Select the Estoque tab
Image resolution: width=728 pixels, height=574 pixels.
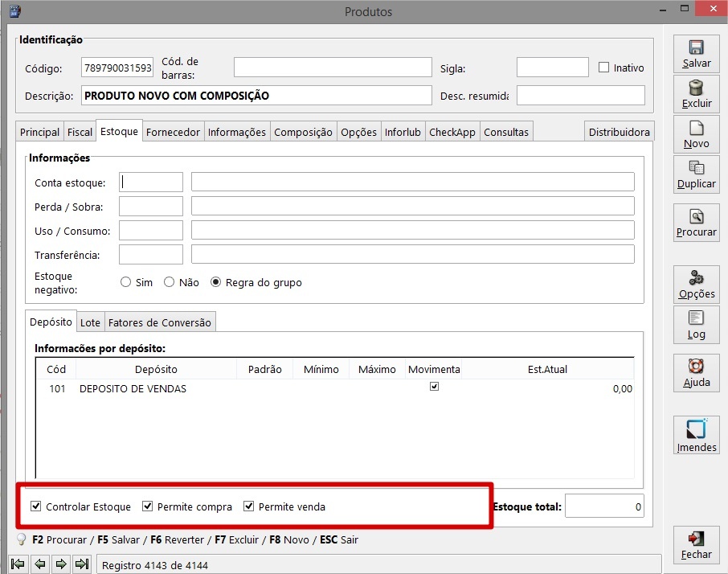click(119, 131)
